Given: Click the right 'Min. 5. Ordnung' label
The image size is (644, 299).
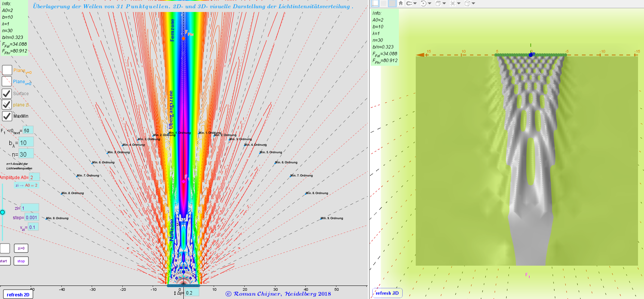Looking at the screenshot, I should click(x=271, y=152).
